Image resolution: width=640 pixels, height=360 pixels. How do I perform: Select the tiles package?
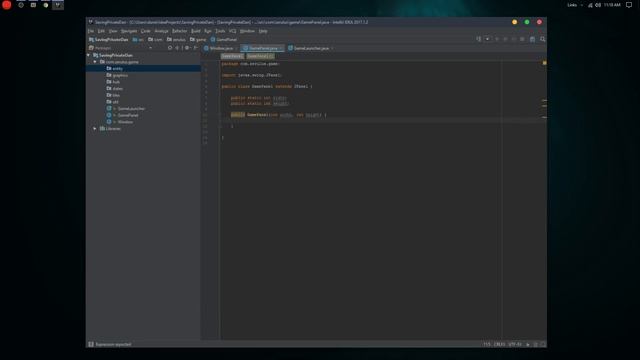(113, 95)
